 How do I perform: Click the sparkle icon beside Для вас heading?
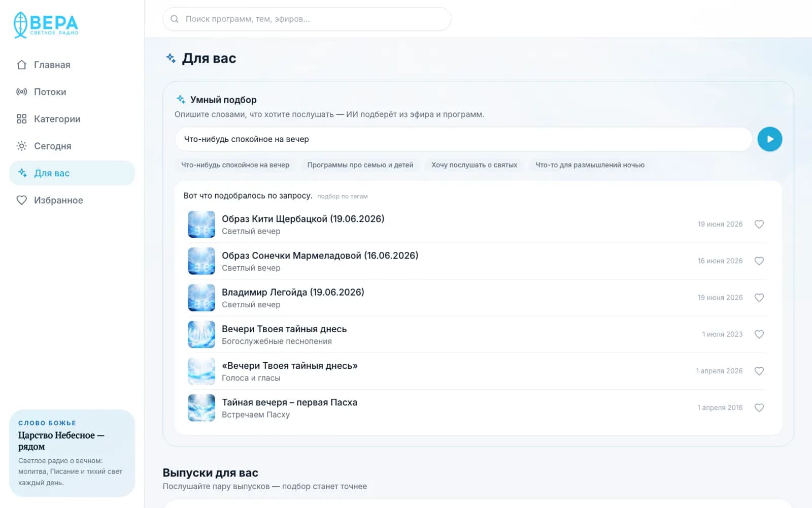click(x=171, y=58)
